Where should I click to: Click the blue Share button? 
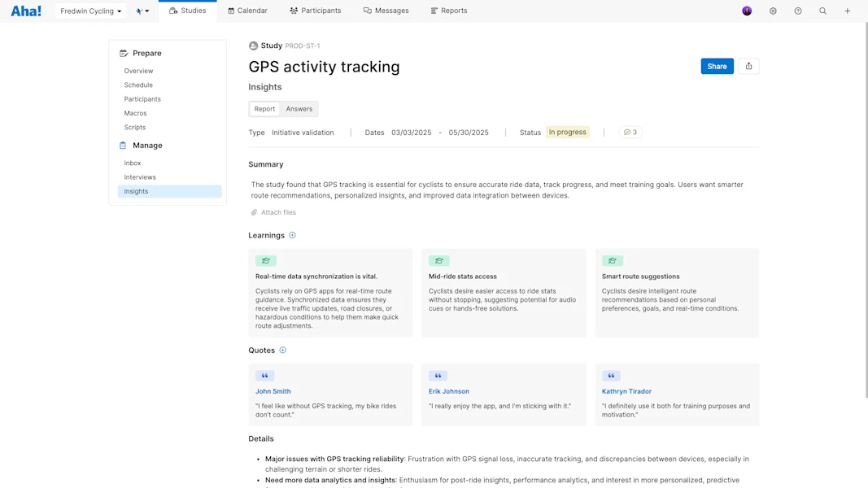point(717,67)
